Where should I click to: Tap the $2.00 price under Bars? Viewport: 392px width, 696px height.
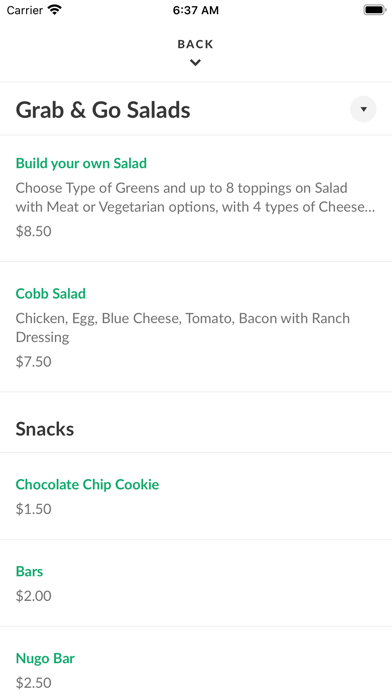(33, 596)
